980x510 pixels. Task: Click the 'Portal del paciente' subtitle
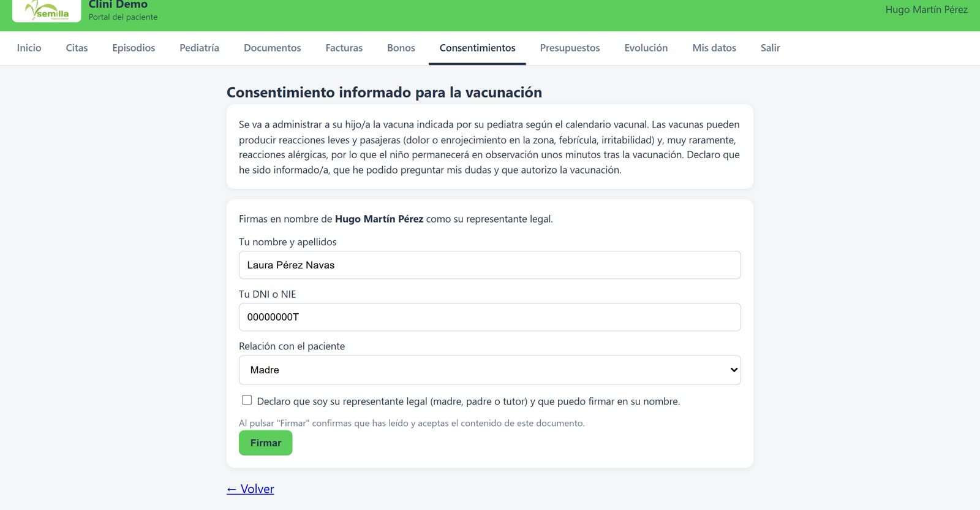point(123,17)
